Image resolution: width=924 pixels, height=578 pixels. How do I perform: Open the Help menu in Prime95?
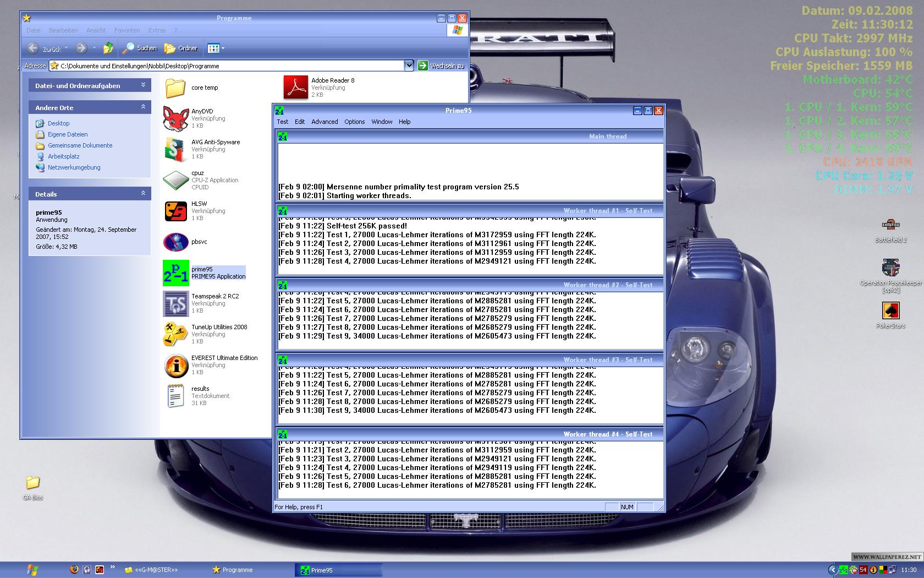coord(405,122)
